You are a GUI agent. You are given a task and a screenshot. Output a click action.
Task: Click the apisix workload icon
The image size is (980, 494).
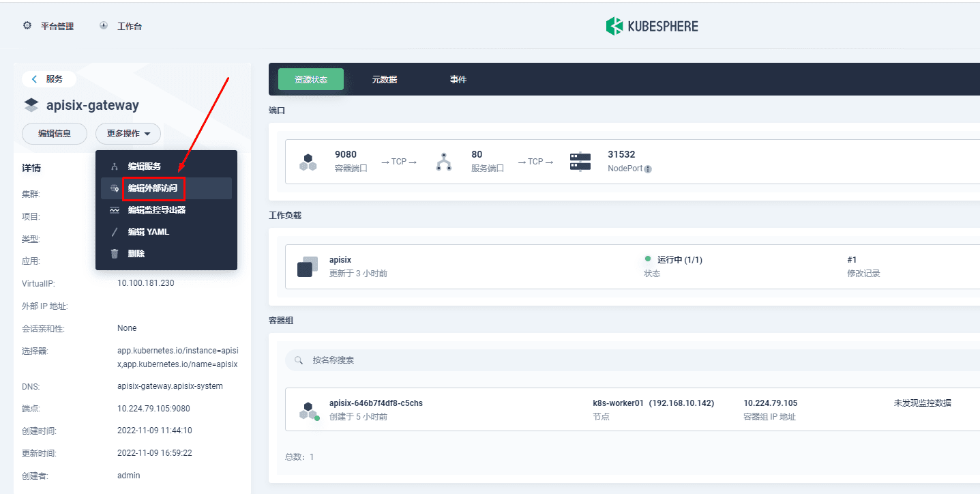308,267
